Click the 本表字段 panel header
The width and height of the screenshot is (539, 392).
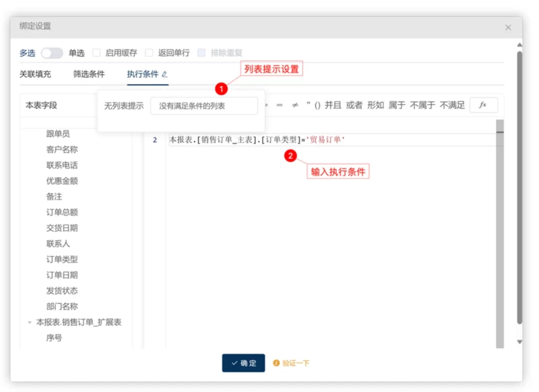[x=41, y=105]
